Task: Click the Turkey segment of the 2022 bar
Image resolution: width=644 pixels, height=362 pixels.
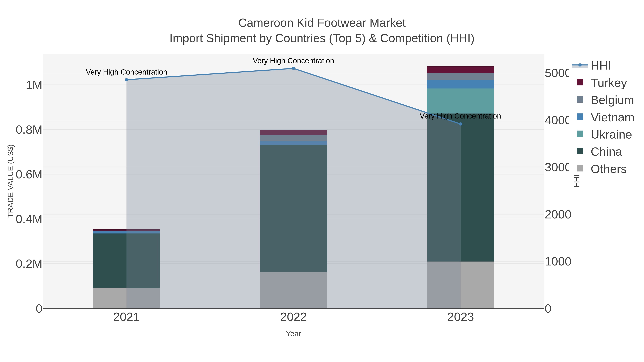Action: pyautogui.click(x=294, y=132)
